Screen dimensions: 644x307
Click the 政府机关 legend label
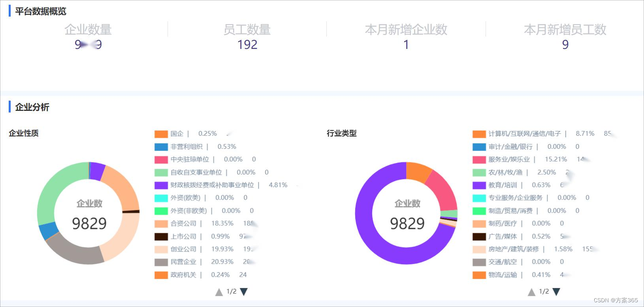pyautogui.click(x=183, y=275)
